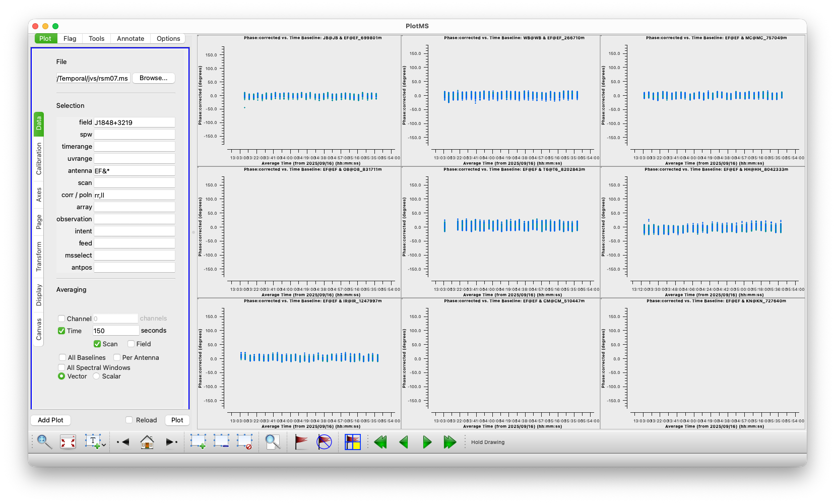Enable Channel averaging checkbox
835x504 pixels.
pyautogui.click(x=61, y=319)
